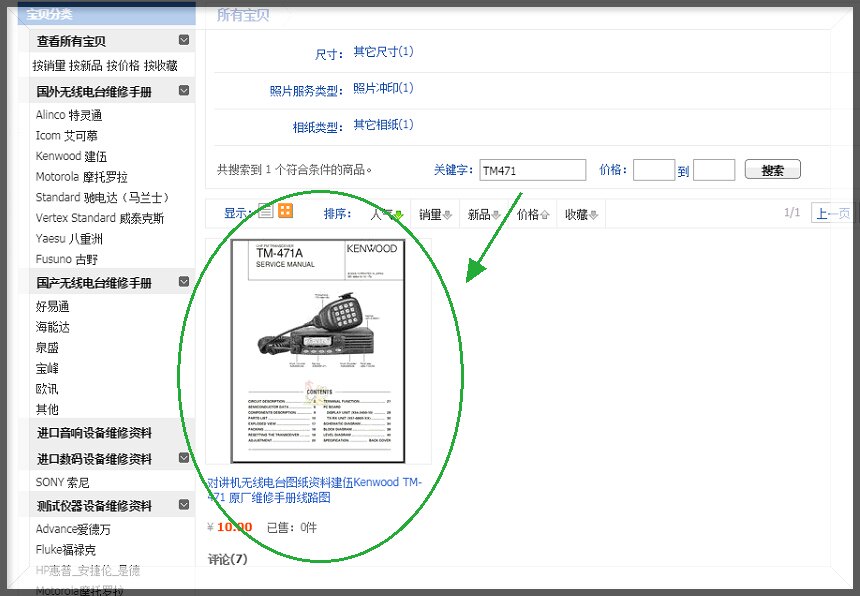Open the 国产无线电台维修手册 header
The width and height of the screenshot is (860, 596).
(x=94, y=283)
